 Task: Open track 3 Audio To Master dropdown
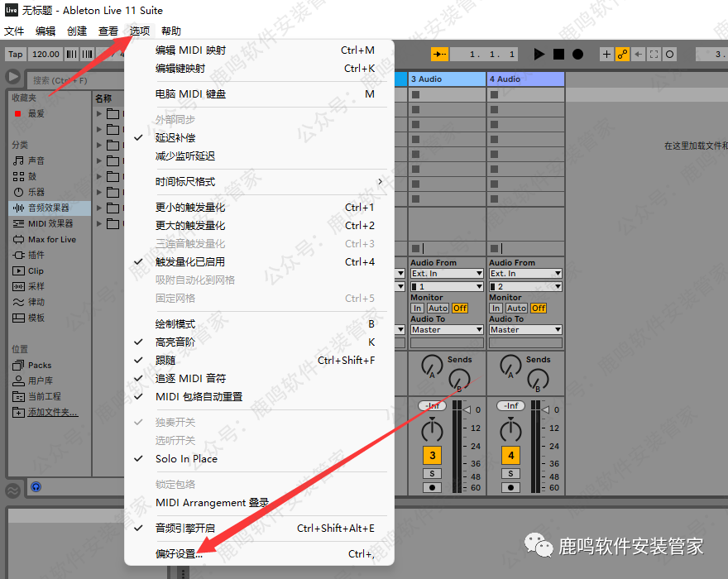[x=447, y=329]
